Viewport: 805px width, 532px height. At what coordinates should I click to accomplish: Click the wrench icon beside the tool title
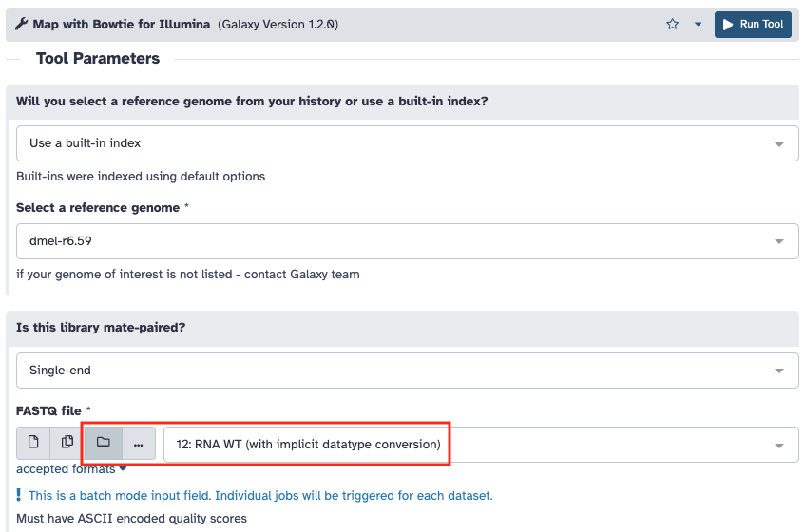pos(22,24)
